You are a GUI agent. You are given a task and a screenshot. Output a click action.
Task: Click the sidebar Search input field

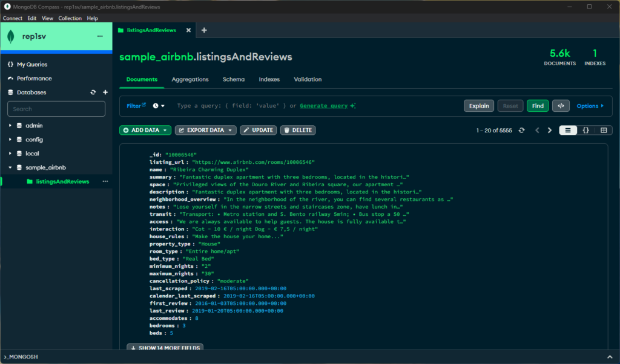tap(56, 109)
